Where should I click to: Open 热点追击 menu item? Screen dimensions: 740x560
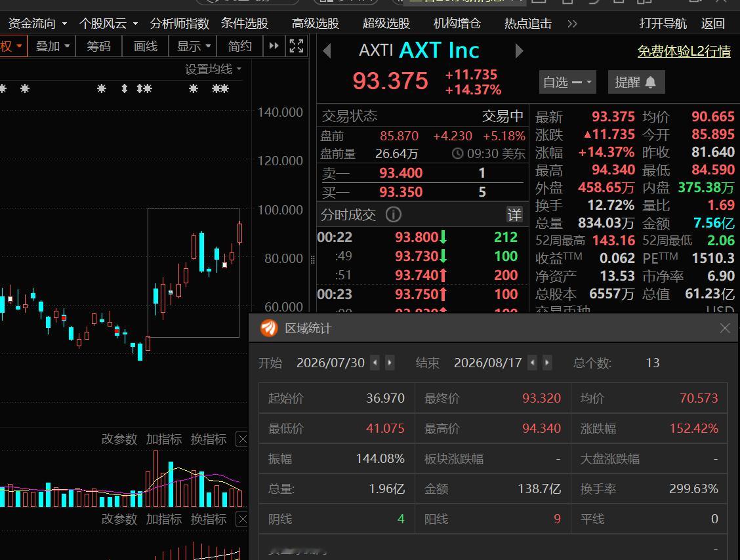tap(527, 23)
